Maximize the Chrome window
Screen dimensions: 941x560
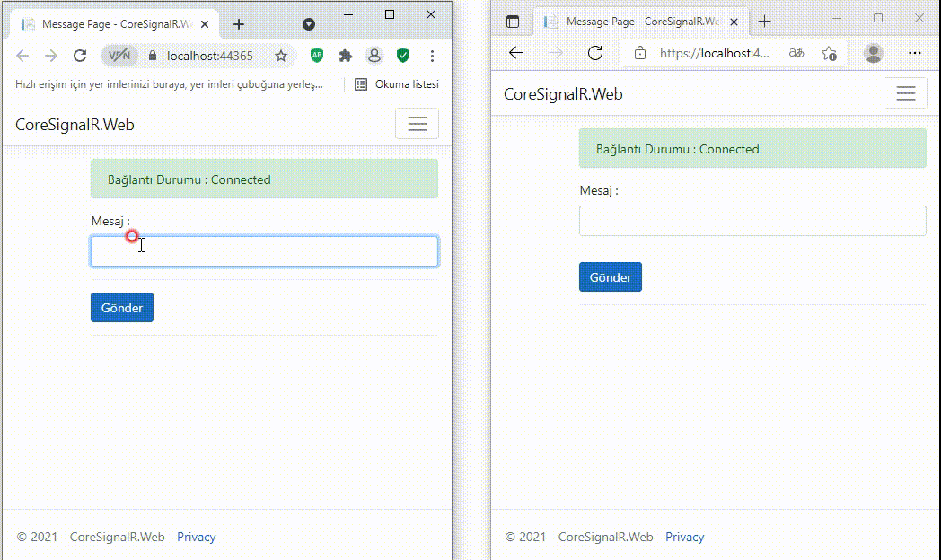tap(390, 14)
